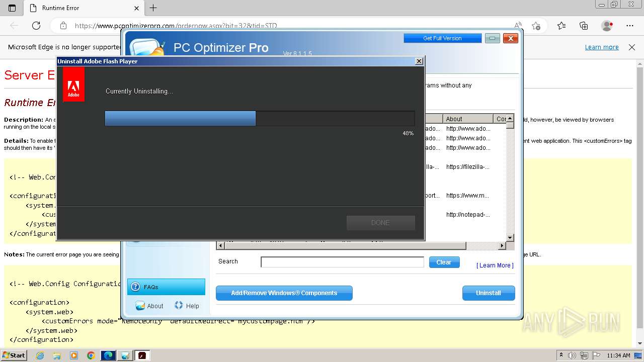Open the Edge profile avatar

(x=607, y=26)
